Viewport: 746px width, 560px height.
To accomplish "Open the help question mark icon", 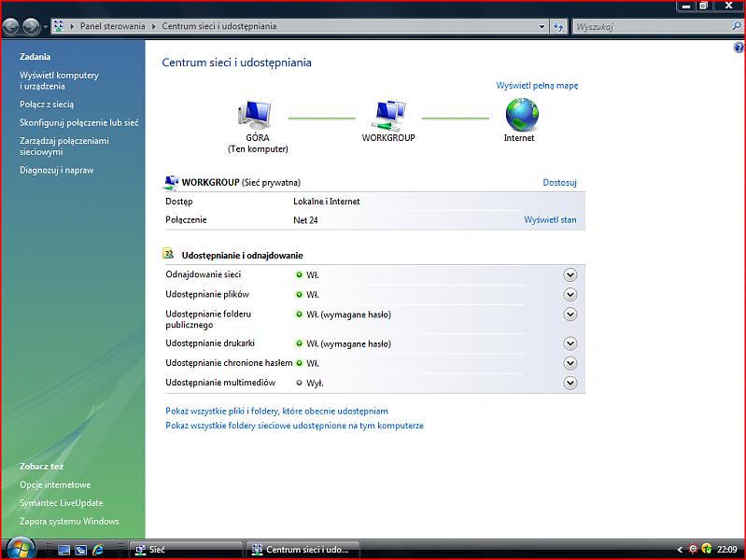I will (739, 48).
